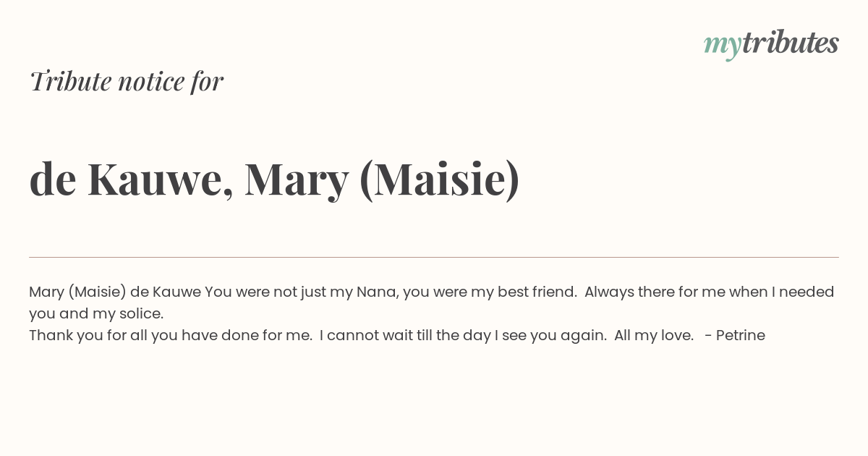Click the grey "tributes" part of the logo
The height and width of the screenshot is (456, 868).
791,43
